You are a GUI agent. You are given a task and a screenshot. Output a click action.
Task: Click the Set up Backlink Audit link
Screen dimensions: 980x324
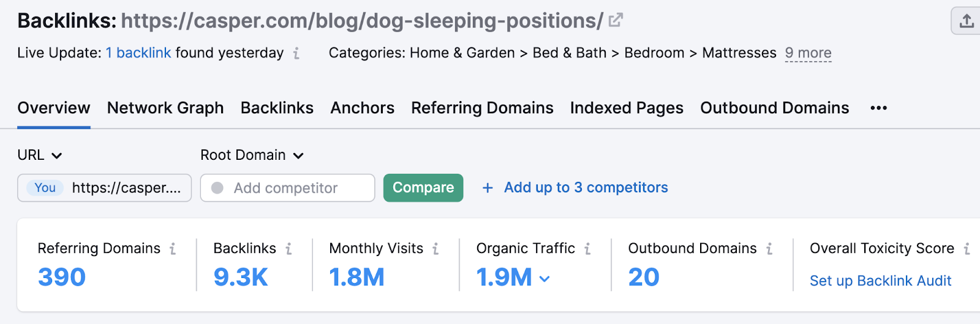pos(880,281)
